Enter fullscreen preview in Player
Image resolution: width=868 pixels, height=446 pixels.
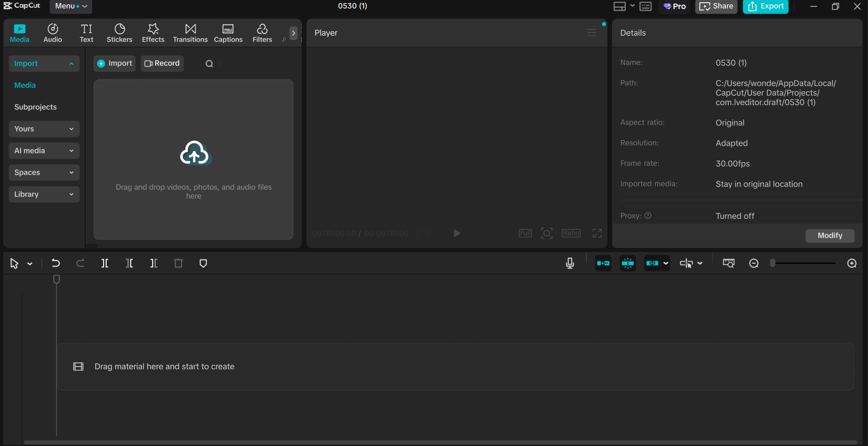pyautogui.click(x=597, y=233)
